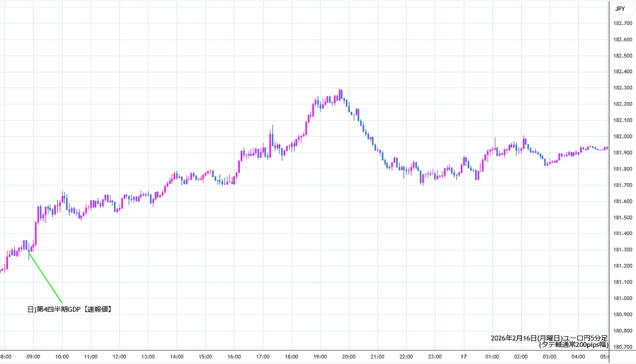This screenshot has width=636, height=364.
Task: Click the 12:00 time axis label
Action: 119,357
